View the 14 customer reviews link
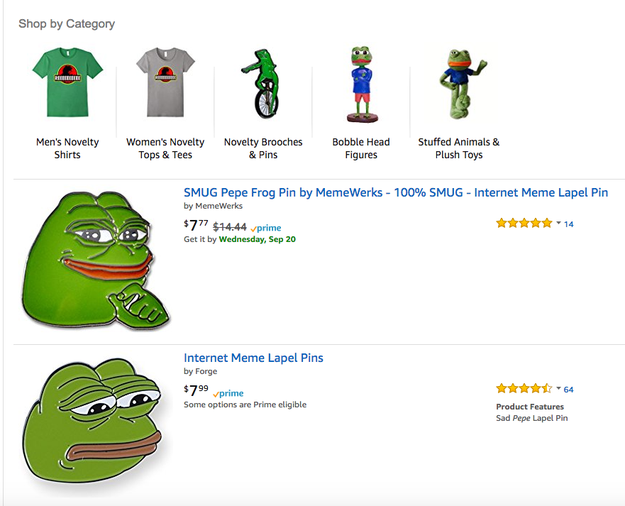 (x=569, y=224)
